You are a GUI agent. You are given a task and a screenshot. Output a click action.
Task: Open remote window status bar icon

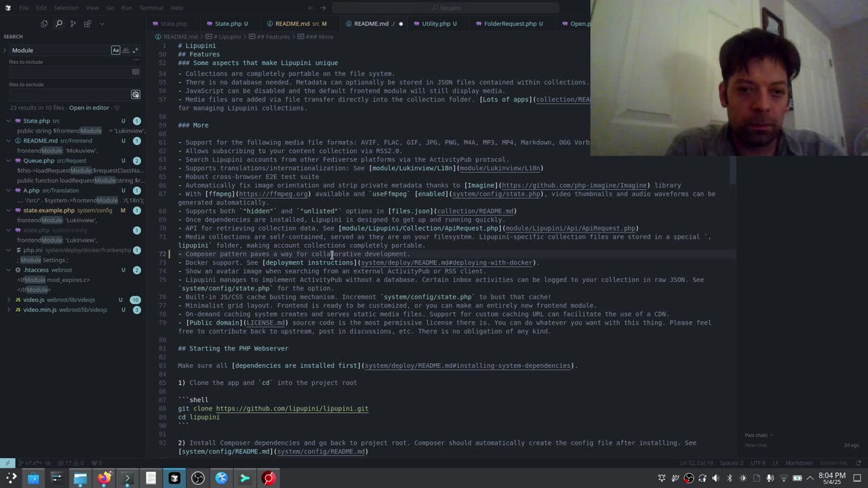click(7, 463)
